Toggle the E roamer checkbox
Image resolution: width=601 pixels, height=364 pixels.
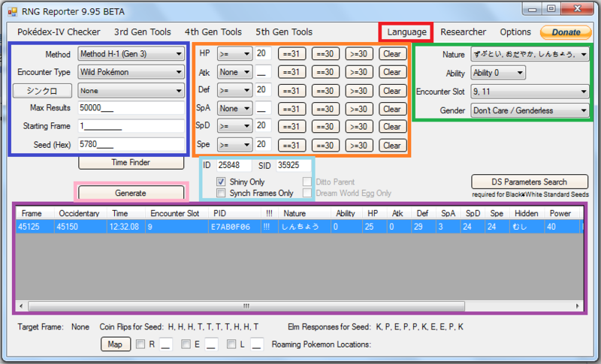tap(186, 344)
